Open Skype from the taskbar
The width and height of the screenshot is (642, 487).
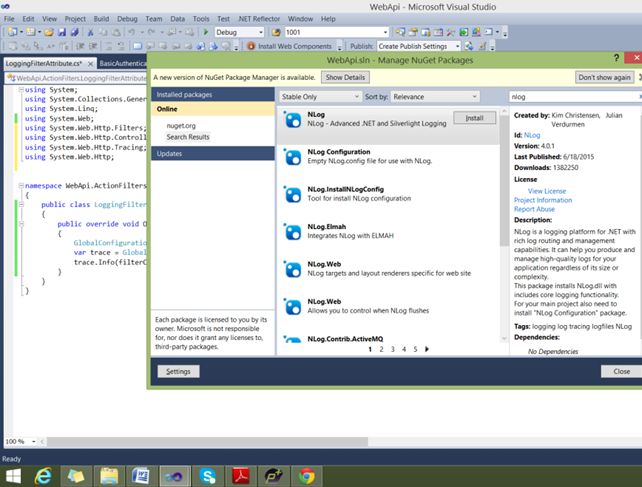(208, 476)
